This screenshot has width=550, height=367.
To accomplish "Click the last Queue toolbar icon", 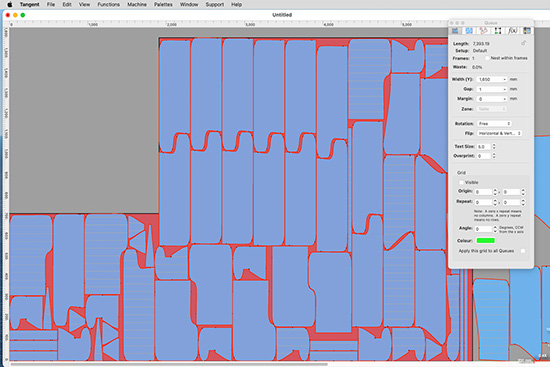I will (527, 31).
